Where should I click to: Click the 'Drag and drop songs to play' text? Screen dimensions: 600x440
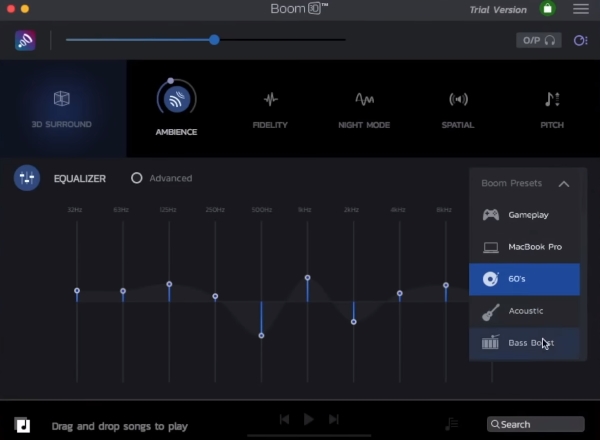click(120, 426)
